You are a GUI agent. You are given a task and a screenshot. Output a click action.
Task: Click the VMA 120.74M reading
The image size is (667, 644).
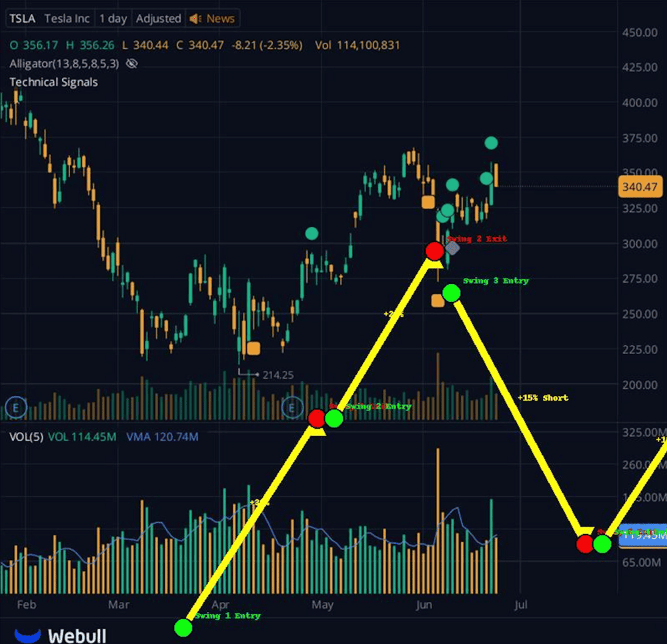[162, 437]
